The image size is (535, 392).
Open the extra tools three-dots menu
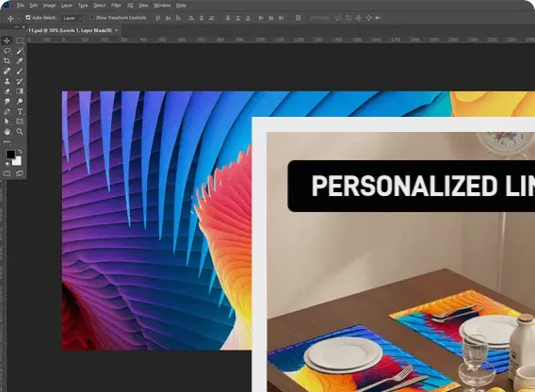(x=7, y=141)
